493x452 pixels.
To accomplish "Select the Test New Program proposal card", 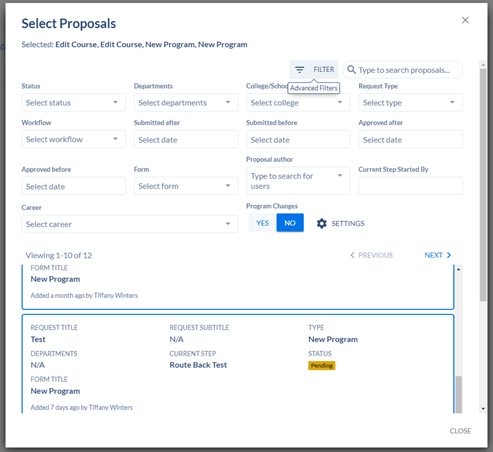I will (238, 364).
